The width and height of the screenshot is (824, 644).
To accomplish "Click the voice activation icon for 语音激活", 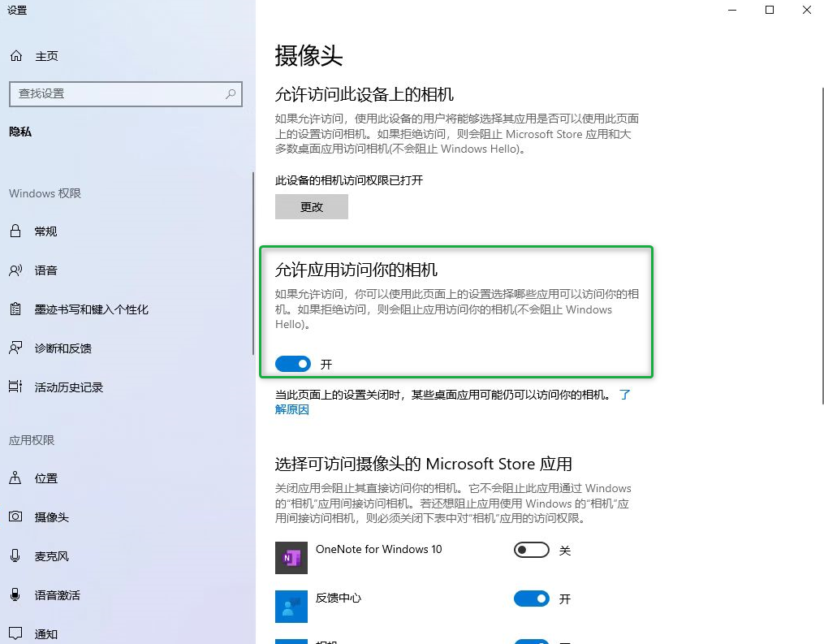I will (15, 594).
